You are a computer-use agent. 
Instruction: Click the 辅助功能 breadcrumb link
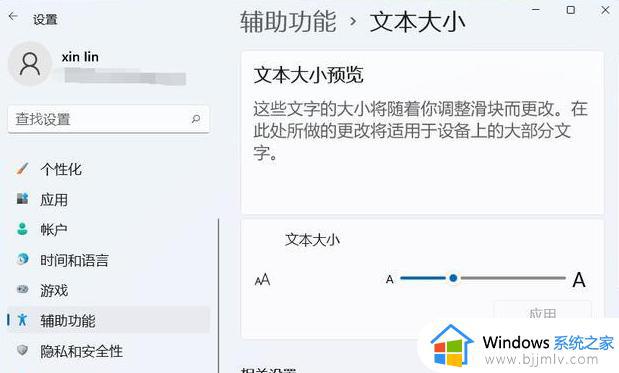point(288,22)
